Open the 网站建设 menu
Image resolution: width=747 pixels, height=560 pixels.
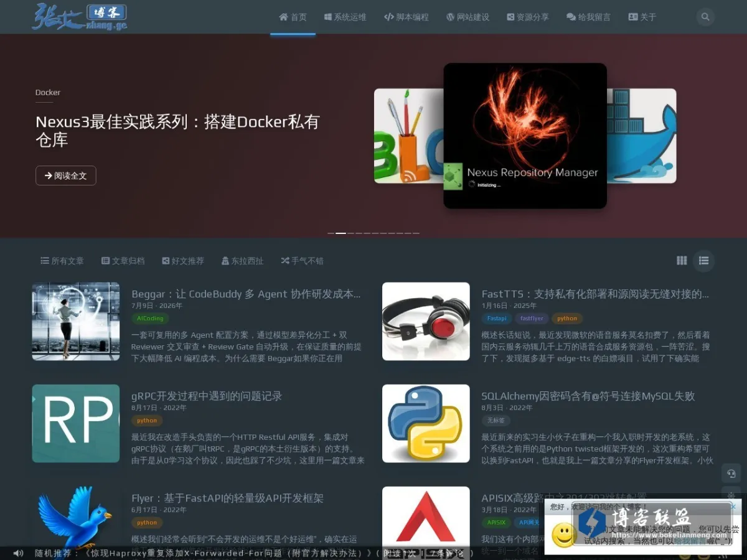468,17
